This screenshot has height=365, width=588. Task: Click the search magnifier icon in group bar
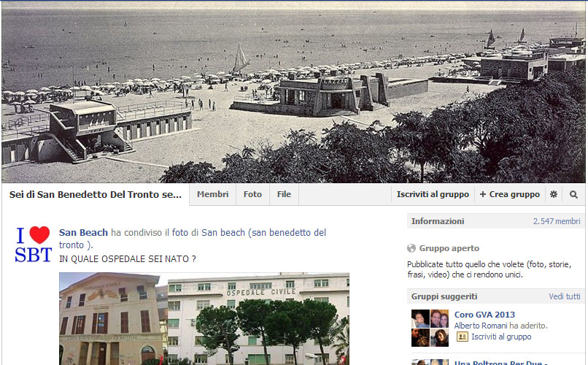(x=573, y=194)
